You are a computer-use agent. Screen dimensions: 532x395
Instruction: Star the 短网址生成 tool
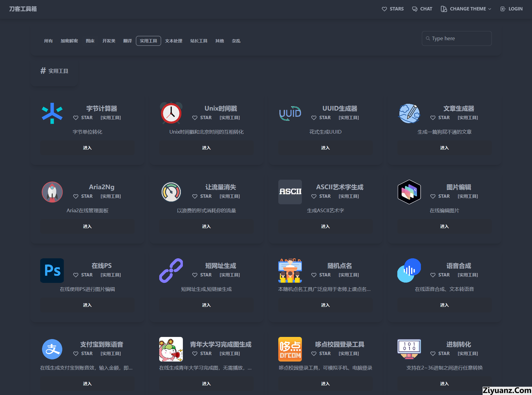coord(202,275)
